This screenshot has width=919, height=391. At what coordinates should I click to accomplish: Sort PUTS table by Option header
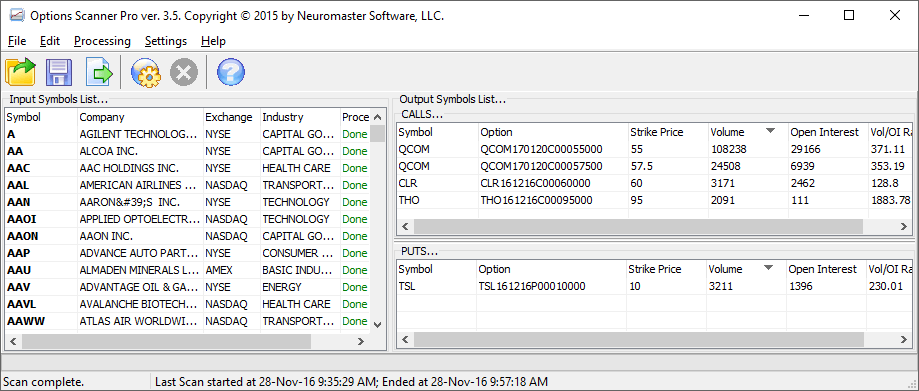[x=551, y=269]
